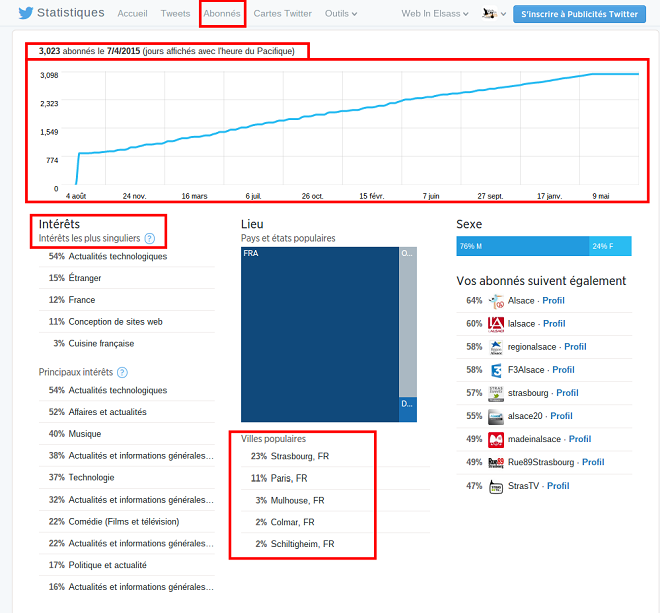660x613 pixels.
Task: Click the grey O... treemap block
Action: (408, 322)
